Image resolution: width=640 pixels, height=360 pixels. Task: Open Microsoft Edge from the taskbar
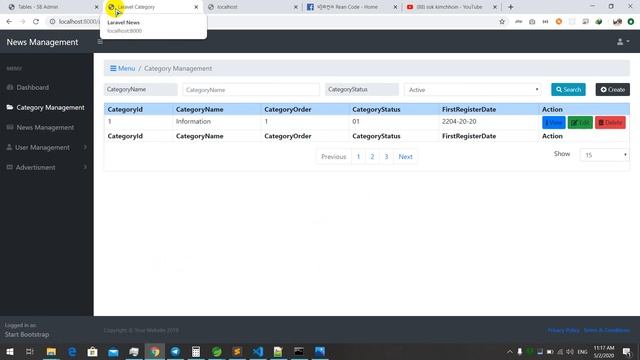point(72,351)
